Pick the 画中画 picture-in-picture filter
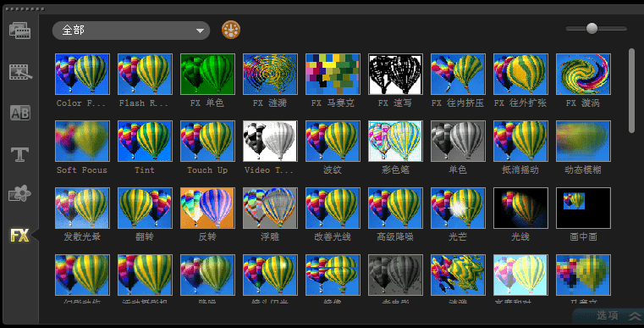644x328 pixels. tap(583, 208)
